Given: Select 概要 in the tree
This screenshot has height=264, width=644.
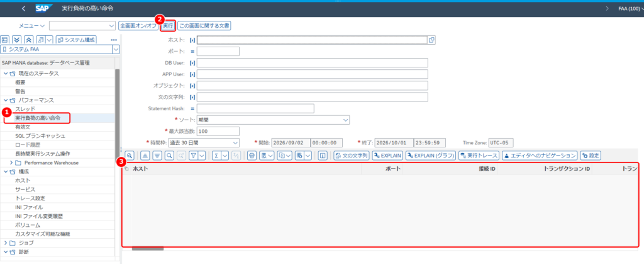Looking at the screenshot, I should coord(21,83).
